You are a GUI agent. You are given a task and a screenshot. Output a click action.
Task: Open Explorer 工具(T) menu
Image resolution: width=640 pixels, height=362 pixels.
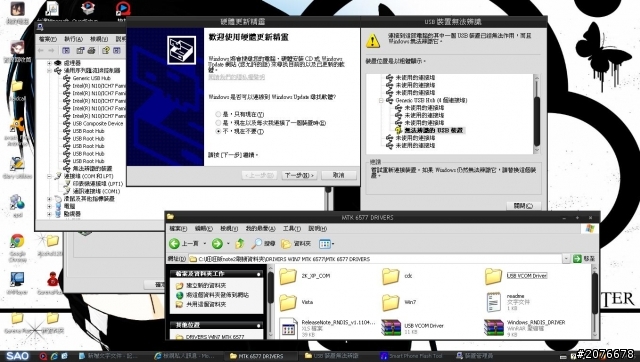pos(291,229)
